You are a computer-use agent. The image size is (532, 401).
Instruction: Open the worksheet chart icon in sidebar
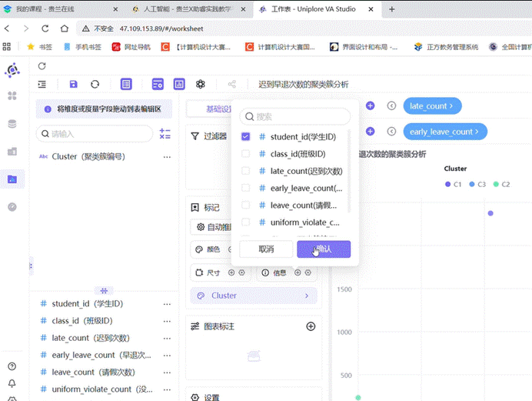coord(12,179)
